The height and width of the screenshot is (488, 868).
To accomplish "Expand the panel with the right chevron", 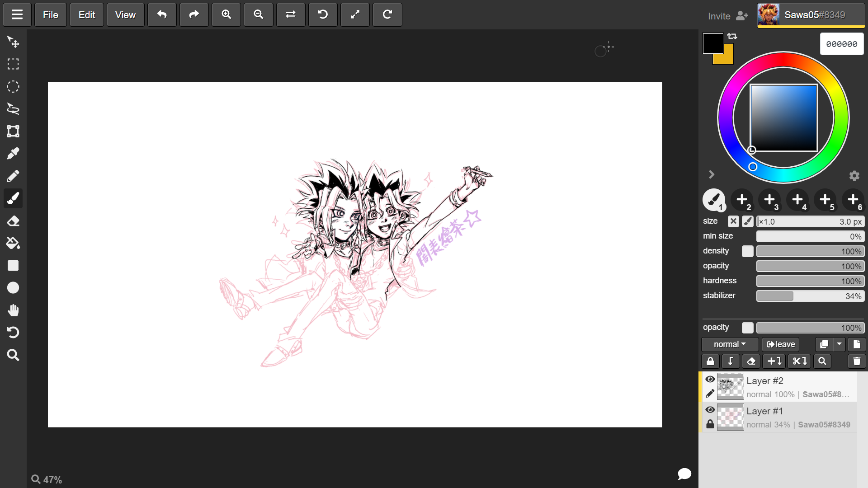I will point(712,174).
